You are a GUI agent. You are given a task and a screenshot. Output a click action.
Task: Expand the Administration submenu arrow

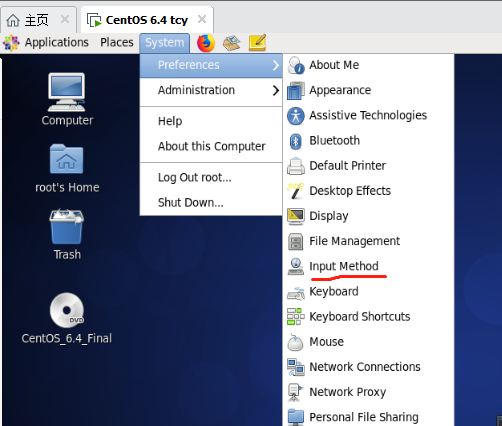tap(275, 90)
